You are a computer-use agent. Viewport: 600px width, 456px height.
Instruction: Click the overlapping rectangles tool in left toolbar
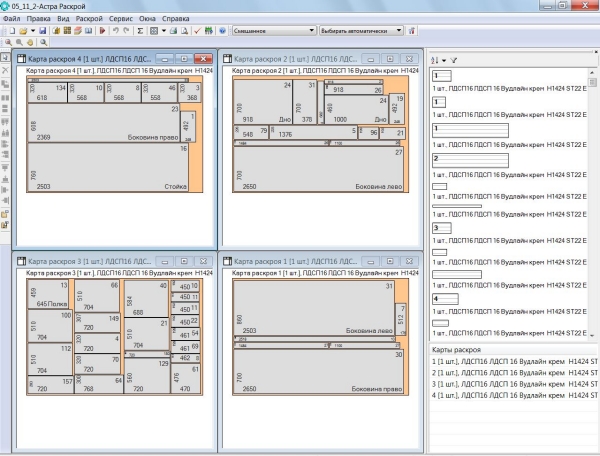5,84
